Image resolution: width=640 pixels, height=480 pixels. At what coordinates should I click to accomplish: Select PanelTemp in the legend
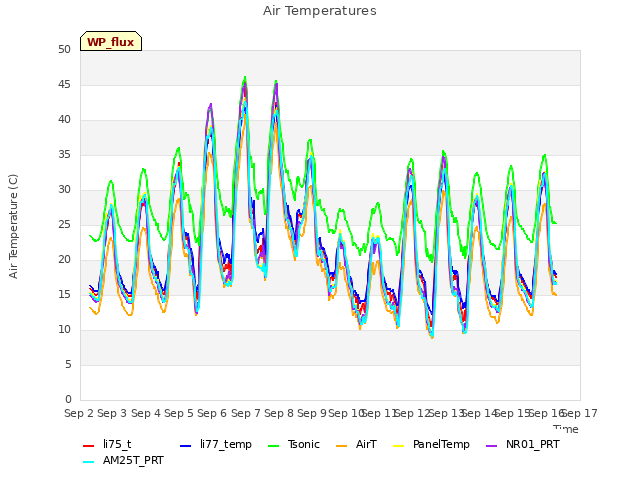[431, 444]
